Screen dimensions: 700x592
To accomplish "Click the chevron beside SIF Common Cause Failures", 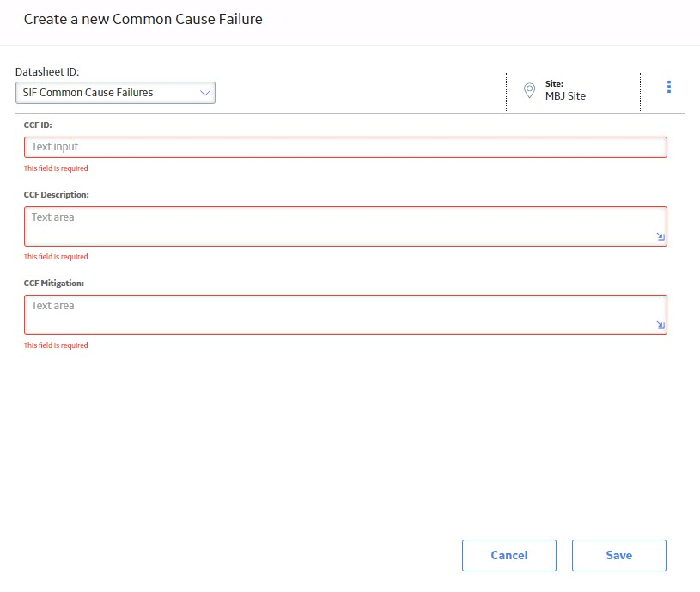I will point(205,93).
